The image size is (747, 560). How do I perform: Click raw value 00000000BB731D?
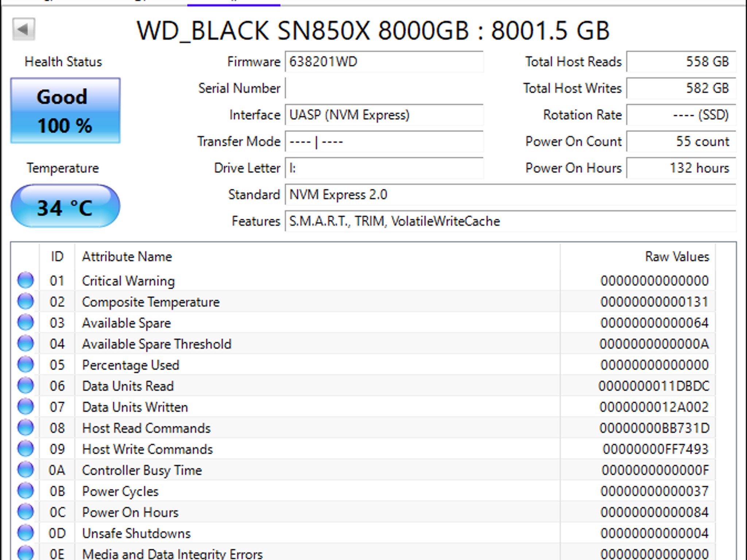click(654, 428)
